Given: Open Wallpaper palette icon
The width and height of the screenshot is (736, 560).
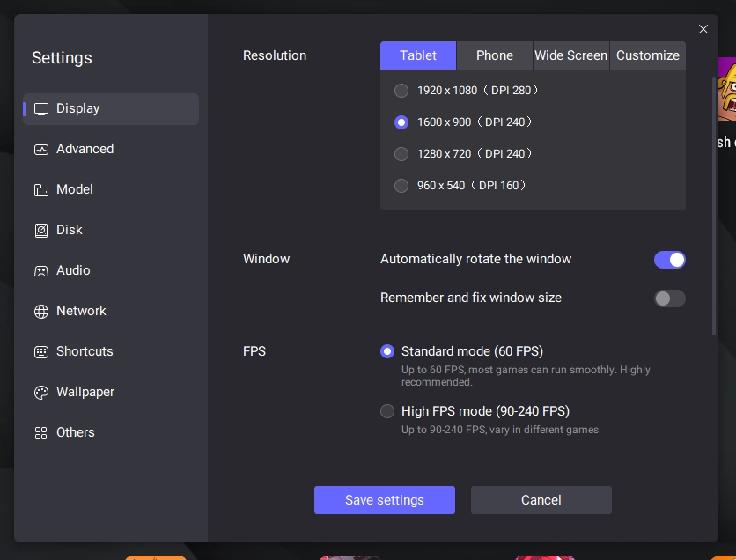Looking at the screenshot, I should click(41, 393).
